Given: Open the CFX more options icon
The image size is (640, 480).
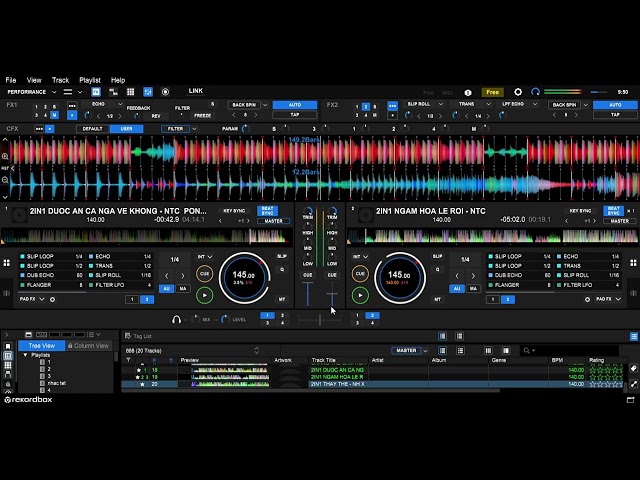Looking at the screenshot, I should (x=39, y=129).
